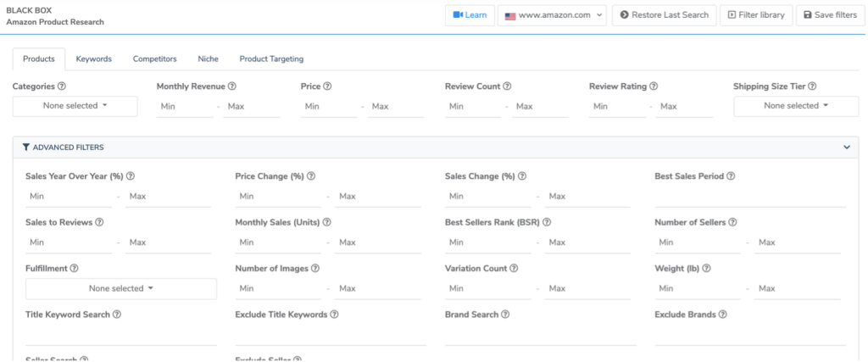Go to the Competitors tab

[x=154, y=59]
